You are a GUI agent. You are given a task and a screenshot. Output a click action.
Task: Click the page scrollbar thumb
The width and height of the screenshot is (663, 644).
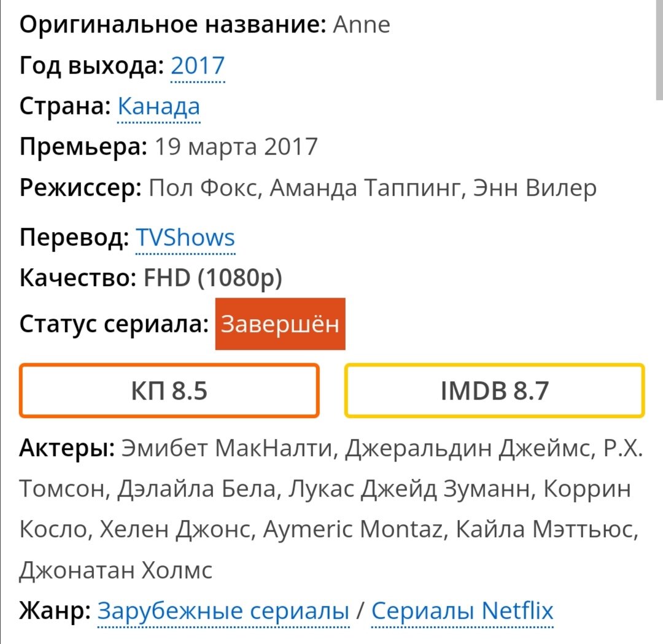pyautogui.click(x=659, y=50)
